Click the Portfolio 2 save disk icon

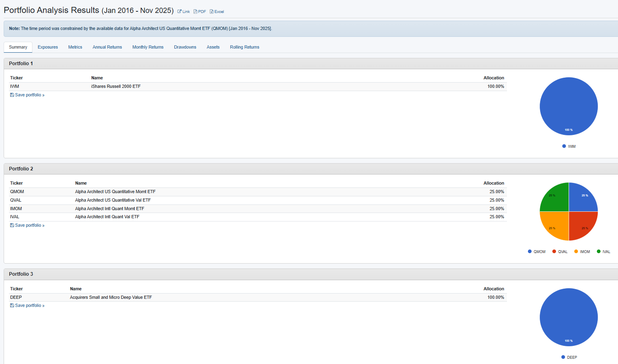(12, 225)
